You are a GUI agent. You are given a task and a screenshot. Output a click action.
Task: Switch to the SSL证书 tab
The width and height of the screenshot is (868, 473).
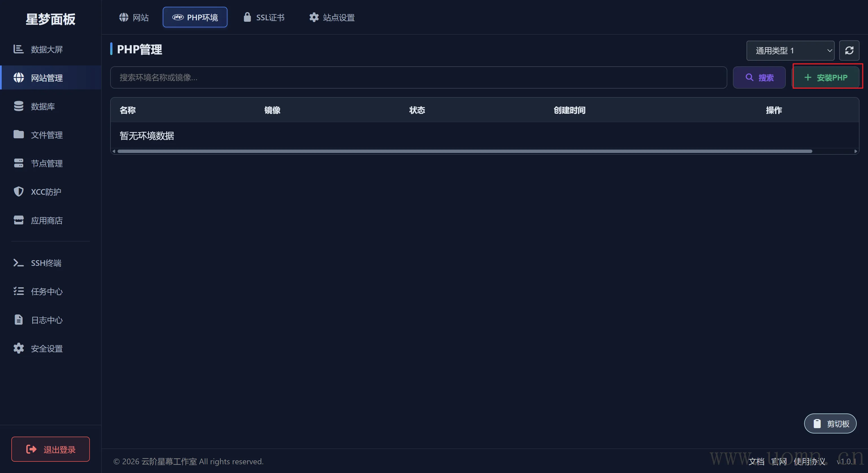click(264, 17)
